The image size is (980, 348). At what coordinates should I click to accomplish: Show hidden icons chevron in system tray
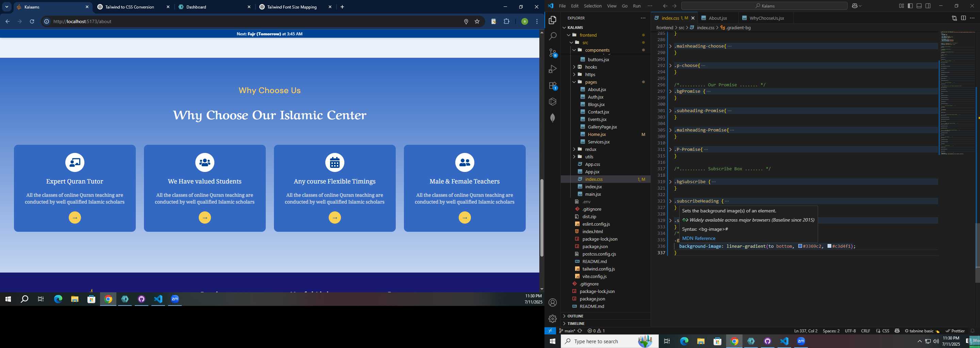pyautogui.click(x=919, y=341)
